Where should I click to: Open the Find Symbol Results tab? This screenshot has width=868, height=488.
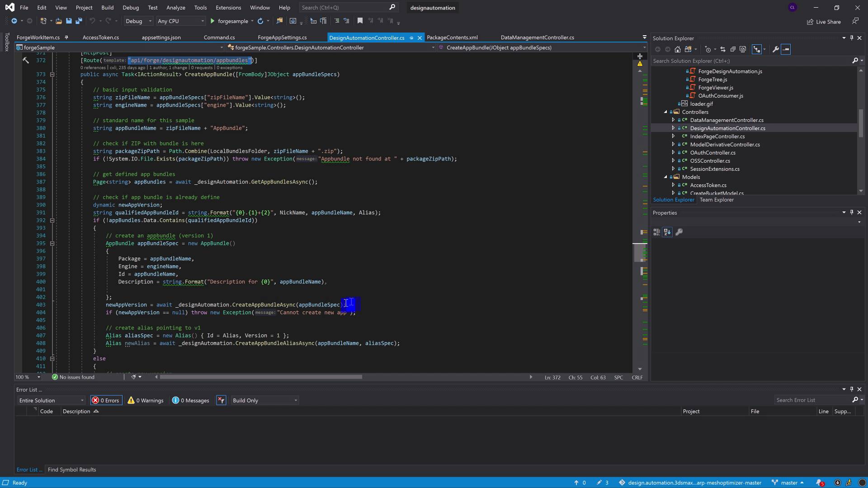point(72,469)
